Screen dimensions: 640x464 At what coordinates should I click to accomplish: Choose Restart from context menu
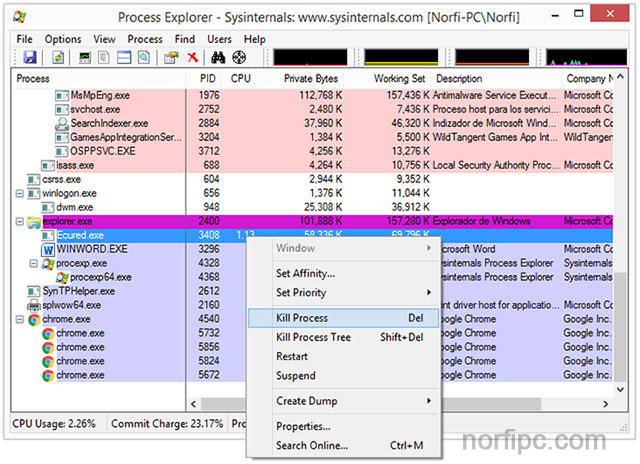click(343, 356)
